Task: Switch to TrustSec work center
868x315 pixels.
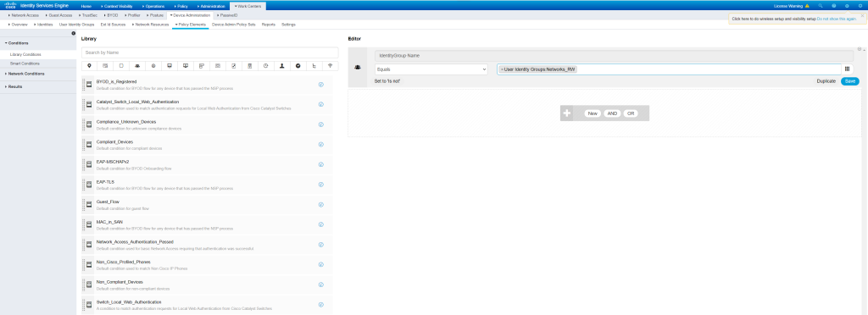Action: click(x=88, y=15)
